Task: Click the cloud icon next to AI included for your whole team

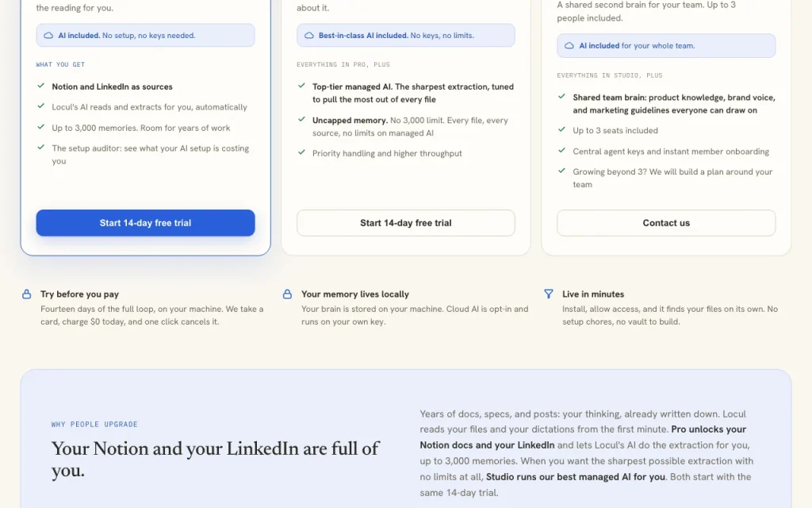Action: pos(569,45)
